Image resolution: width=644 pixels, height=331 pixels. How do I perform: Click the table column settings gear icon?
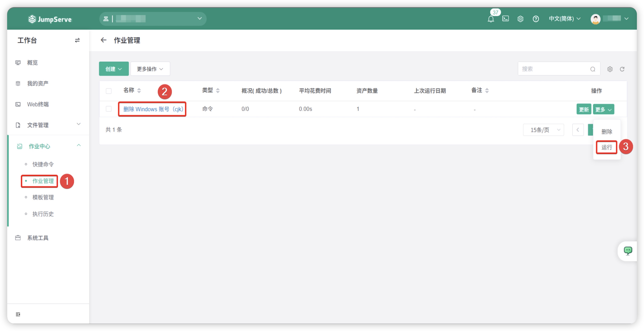[x=610, y=69]
